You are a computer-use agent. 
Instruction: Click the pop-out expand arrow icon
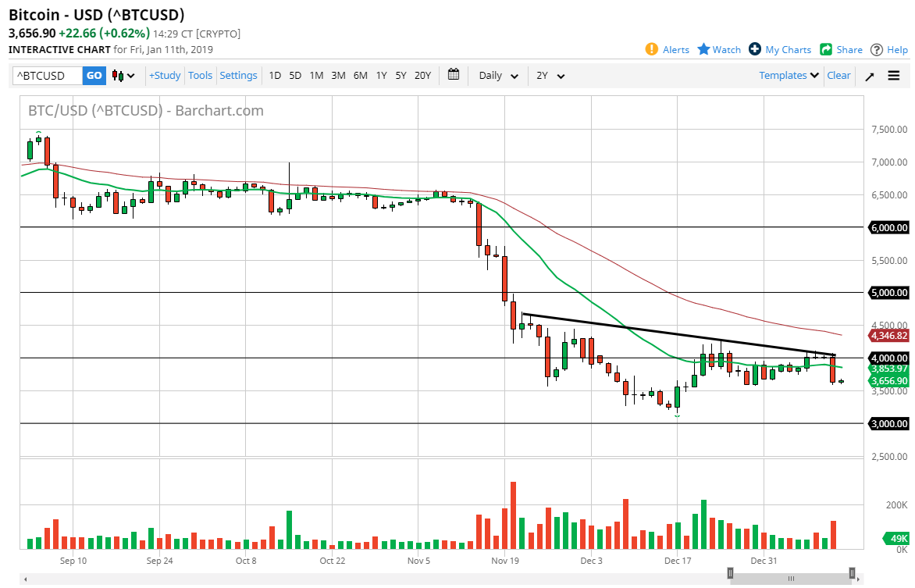click(870, 76)
